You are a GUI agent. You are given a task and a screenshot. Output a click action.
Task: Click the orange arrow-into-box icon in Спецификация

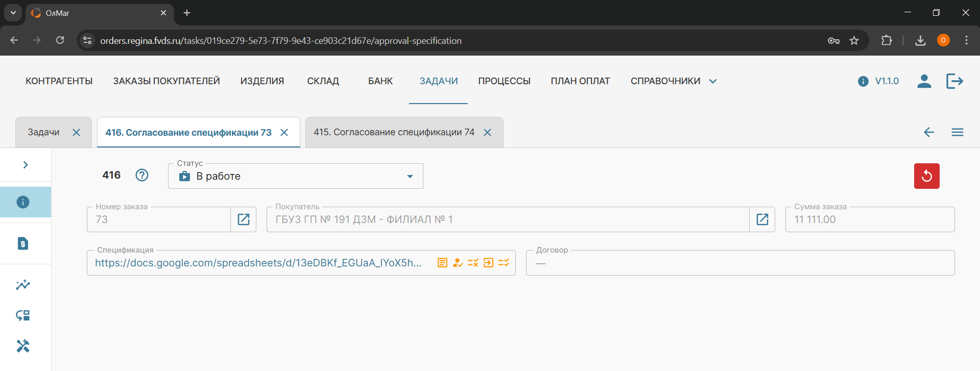tap(488, 263)
